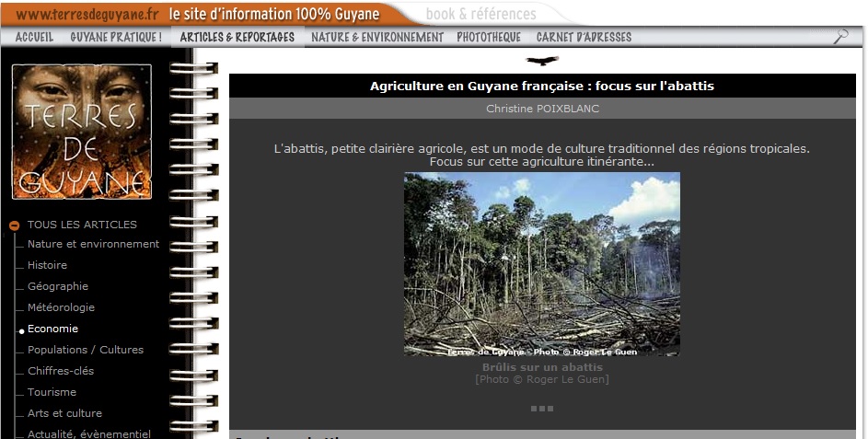Select the Economie bullet marker
This screenshot has width=868, height=439.
click(21, 331)
